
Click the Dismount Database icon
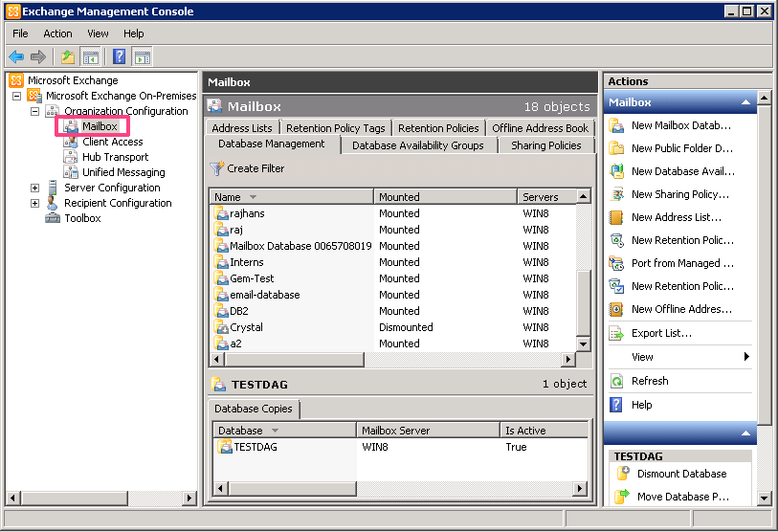(623, 474)
